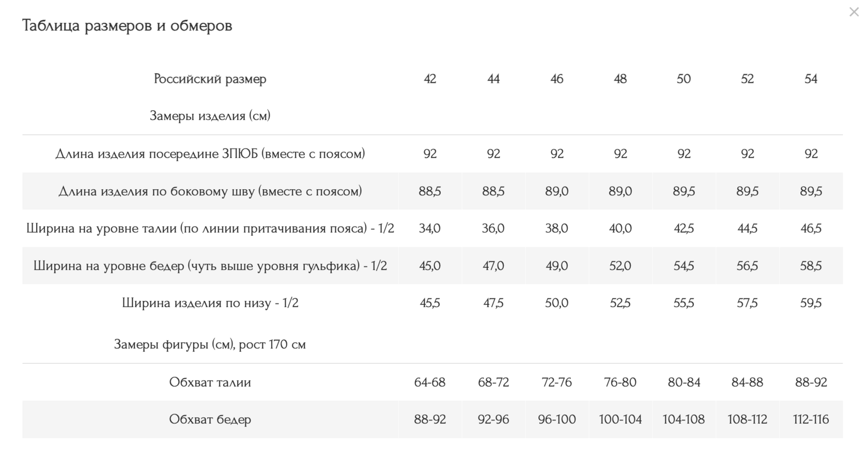Click the "Замеры фигуры (см), рост 170 см" label
This screenshot has height=458, width=868.
point(210,345)
